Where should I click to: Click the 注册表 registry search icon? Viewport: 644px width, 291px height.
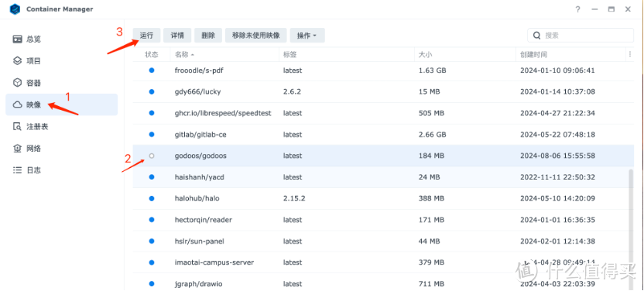[x=17, y=126]
